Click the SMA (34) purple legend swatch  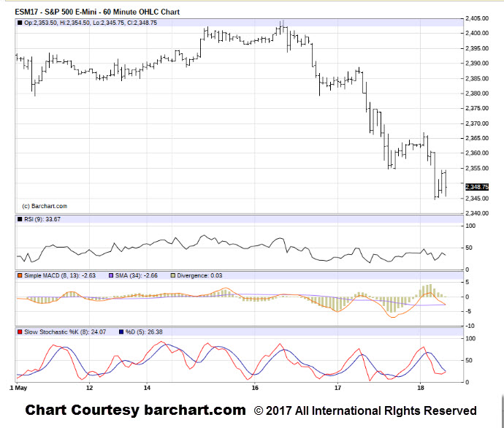(112, 275)
